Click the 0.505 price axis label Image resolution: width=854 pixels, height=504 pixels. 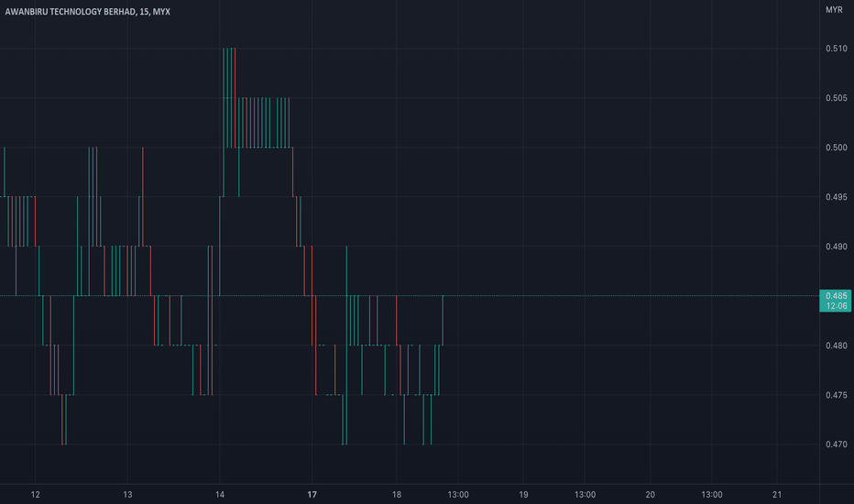click(x=836, y=98)
